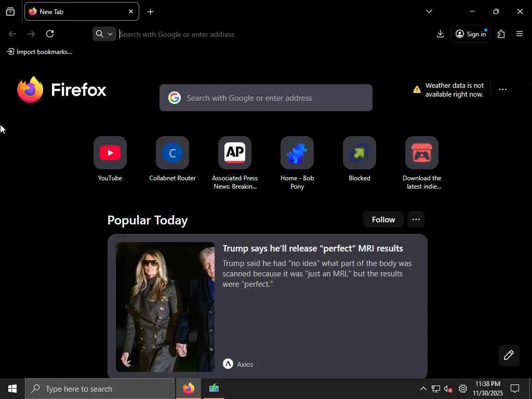Image resolution: width=532 pixels, height=399 pixels.
Task: Focus the center Google search box
Action: tap(266, 98)
